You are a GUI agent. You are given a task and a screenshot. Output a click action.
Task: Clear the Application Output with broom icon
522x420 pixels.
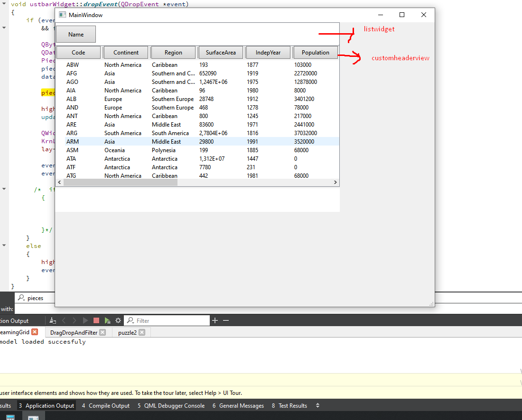(x=52, y=320)
